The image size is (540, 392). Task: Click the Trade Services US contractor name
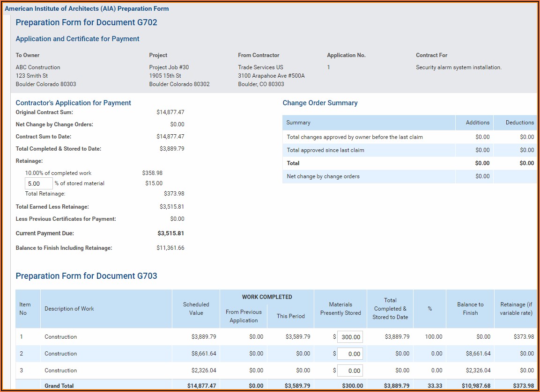pos(260,67)
